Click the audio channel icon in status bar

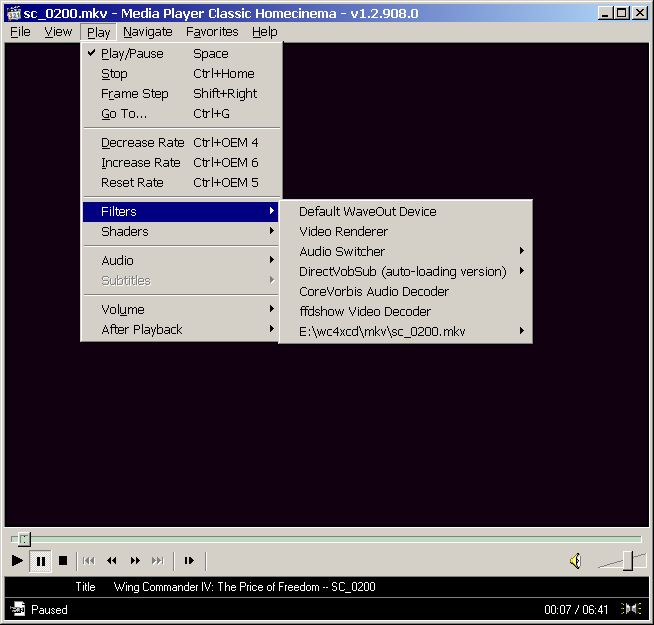coord(631,609)
